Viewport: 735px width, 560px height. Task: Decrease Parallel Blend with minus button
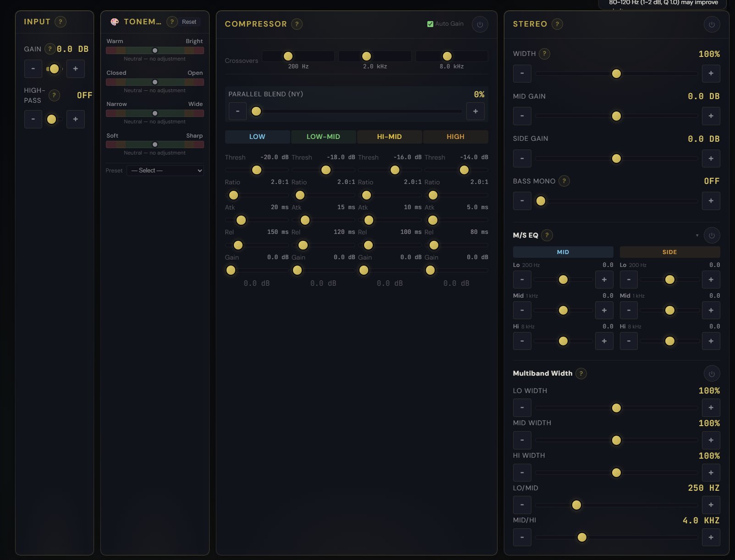238,111
